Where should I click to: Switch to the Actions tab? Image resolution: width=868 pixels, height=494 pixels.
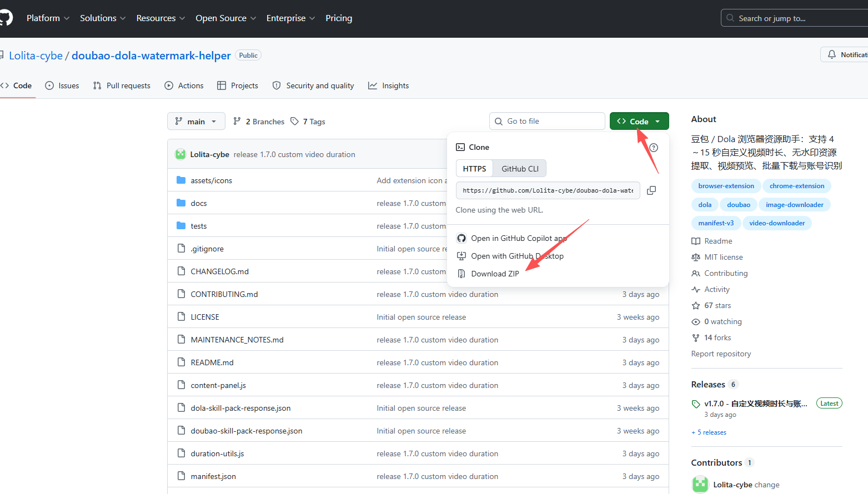click(x=184, y=85)
